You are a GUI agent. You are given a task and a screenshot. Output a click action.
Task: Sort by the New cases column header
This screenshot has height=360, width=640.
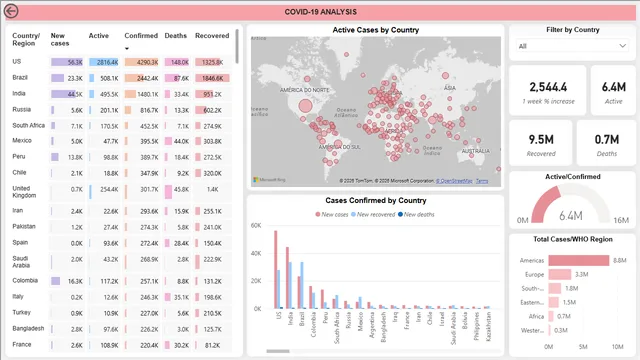[60, 39]
